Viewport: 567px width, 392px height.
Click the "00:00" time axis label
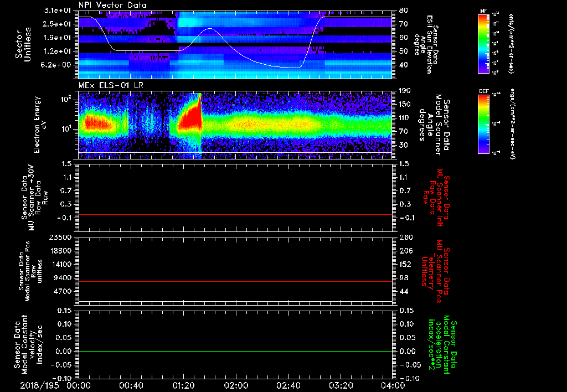[79, 385]
